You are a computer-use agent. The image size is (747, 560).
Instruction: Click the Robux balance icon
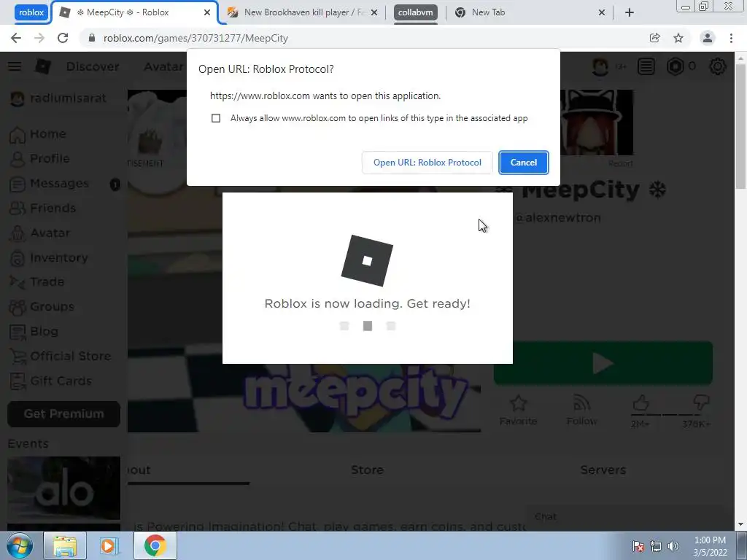tap(675, 66)
